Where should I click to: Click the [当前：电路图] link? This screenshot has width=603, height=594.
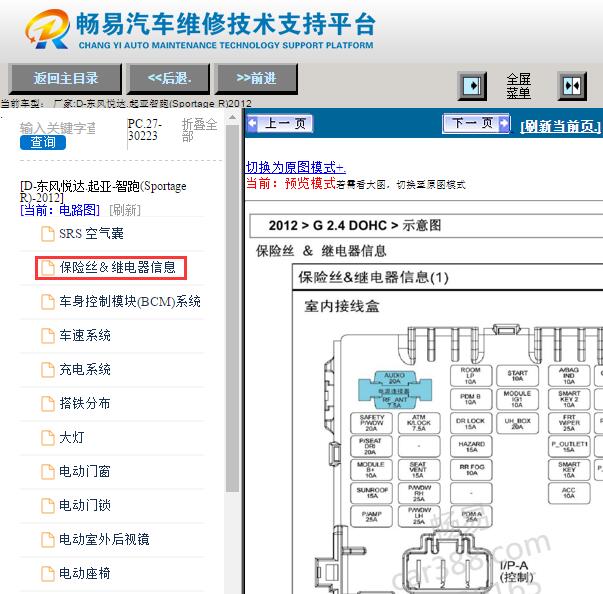click(60, 210)
